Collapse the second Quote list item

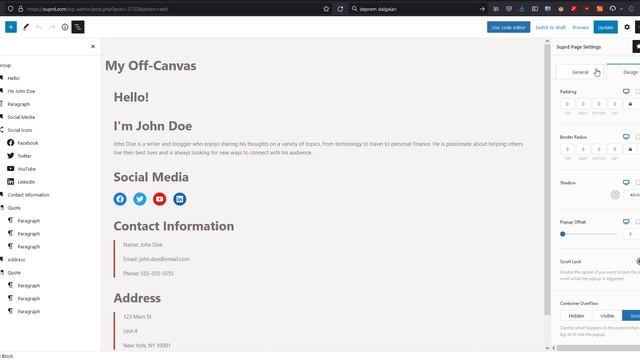14,273
